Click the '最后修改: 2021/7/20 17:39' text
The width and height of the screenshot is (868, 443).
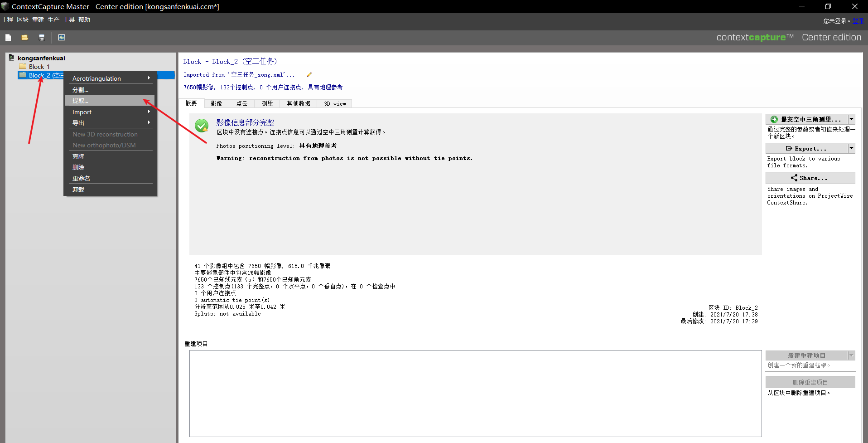click(719, 321)
